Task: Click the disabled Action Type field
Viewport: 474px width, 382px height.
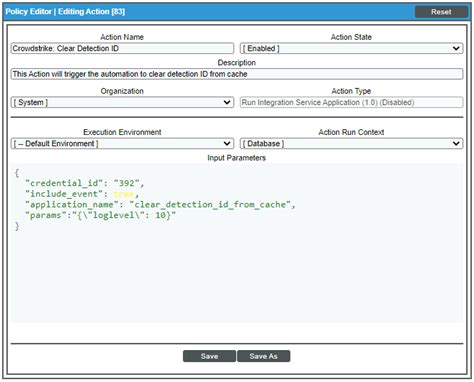Action: tap(351, 102)
